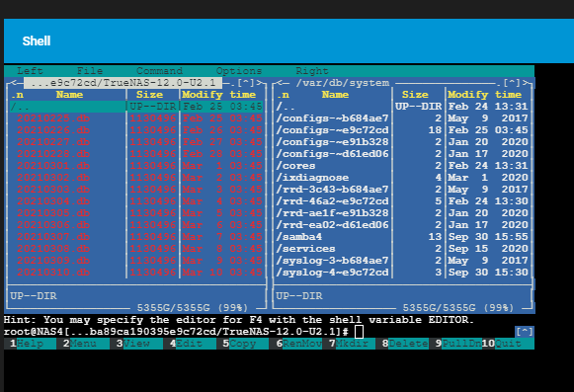Select directory /syslog-3~b684ae7
This screenshot has width=574, height=392.
(402, 261)
